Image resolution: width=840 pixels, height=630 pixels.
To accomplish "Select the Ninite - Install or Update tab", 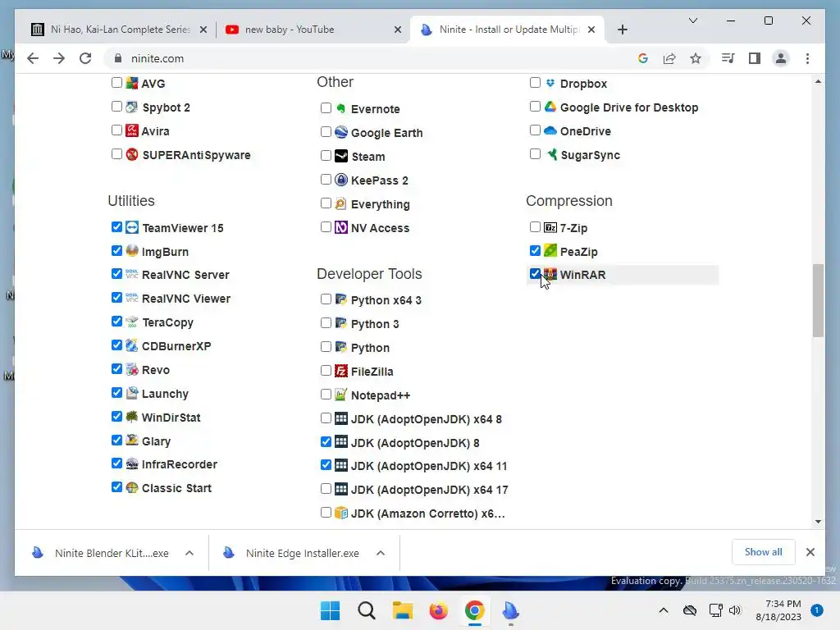I will 507,30.
